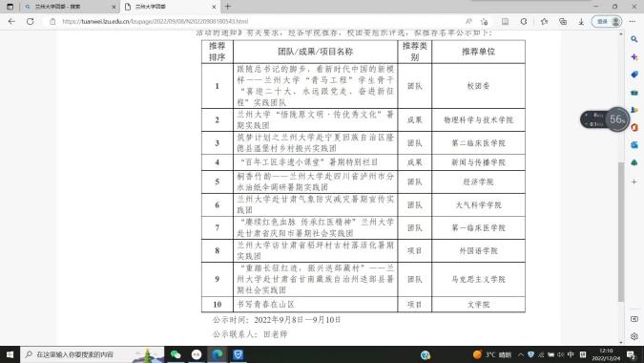
Task: Open a new tab with plus button
Action: click(228, 7)
